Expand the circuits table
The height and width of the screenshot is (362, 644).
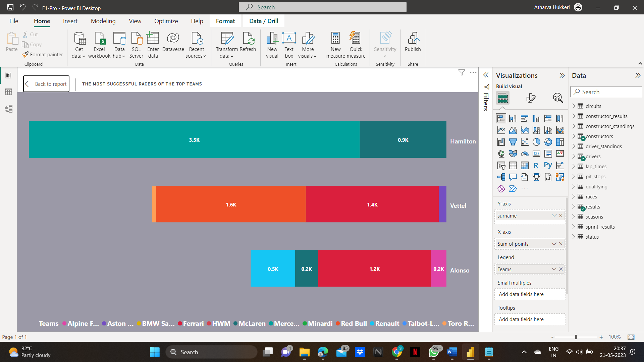[574, 106]
